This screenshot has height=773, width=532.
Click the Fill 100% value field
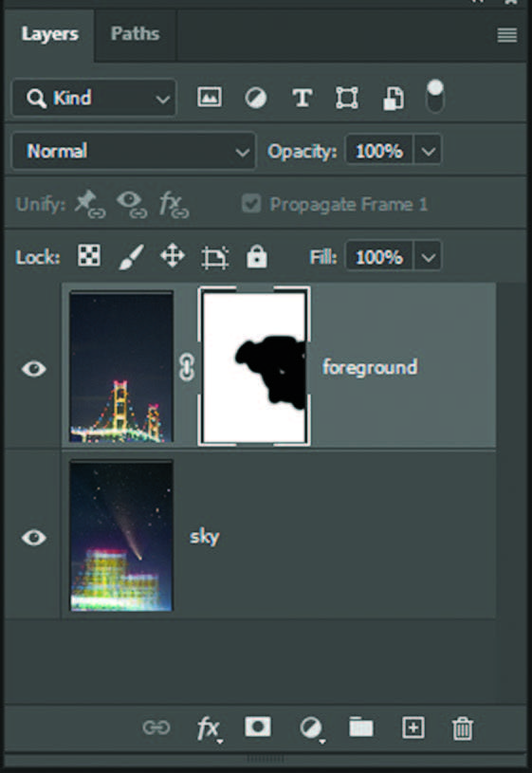(x=379, y=256)
